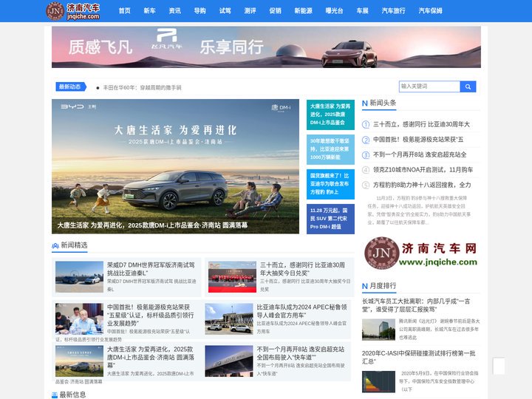Click the numbered circle 1 headline icon
Viewport: 532px width, 399px height.
coord(366,125)
